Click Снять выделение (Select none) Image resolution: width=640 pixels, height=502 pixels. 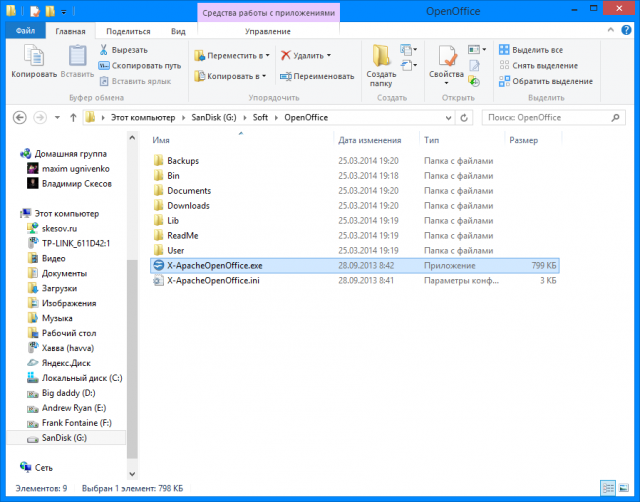click(538, 65)
